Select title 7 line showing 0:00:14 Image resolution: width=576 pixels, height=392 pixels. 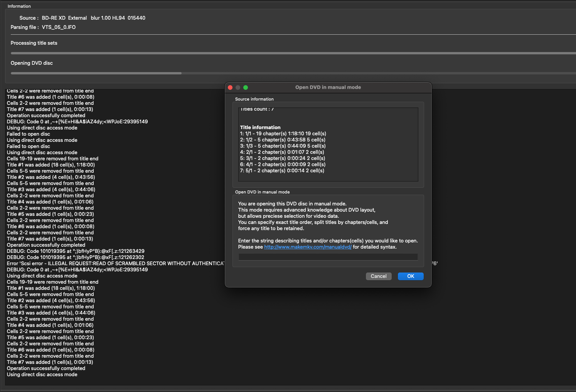[x=282, y=171]
